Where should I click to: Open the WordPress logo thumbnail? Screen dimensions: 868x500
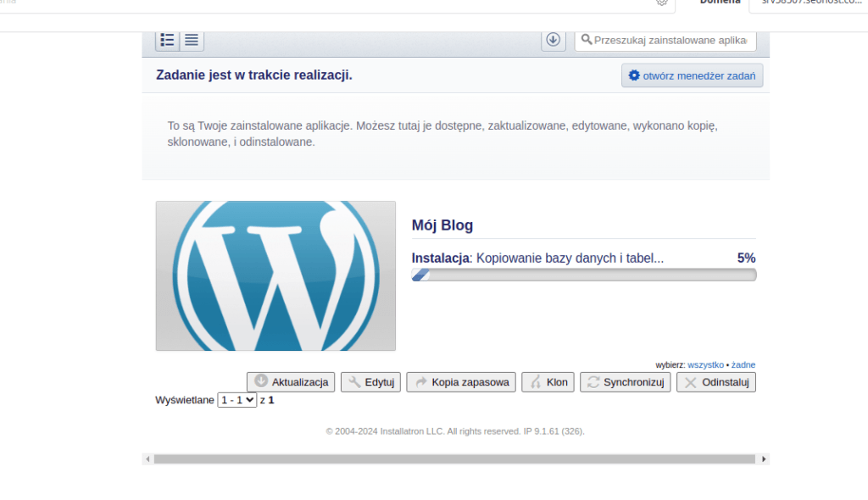tap(275, 275)
